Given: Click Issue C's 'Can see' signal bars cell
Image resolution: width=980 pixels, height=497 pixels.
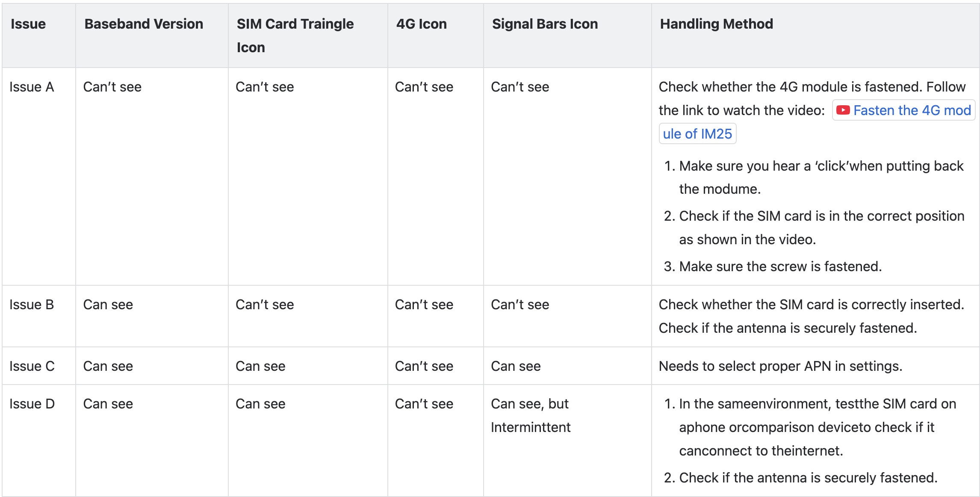Looking at the screenshot, I should pos(516,366).
